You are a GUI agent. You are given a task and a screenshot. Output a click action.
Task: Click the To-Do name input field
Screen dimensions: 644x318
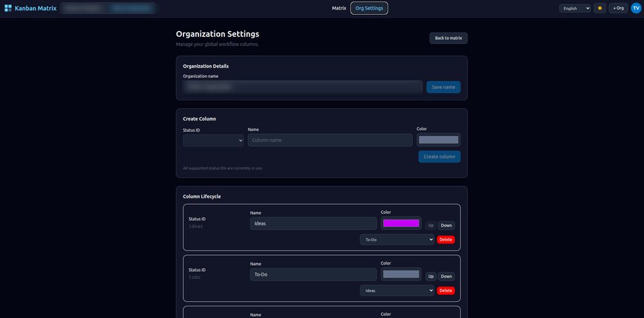point(314,274)
